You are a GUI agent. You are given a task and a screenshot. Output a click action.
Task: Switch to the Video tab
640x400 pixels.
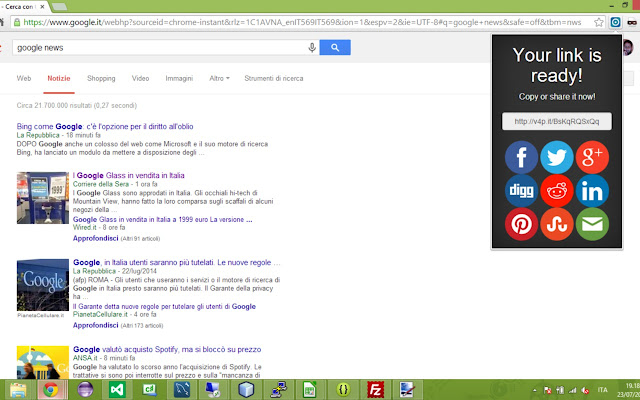[140, 78]
